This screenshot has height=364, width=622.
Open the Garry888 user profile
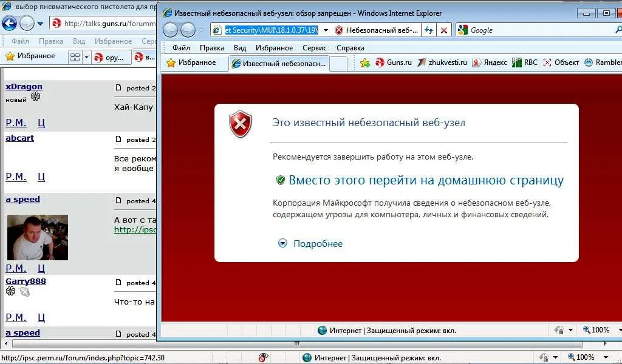[x=26, y=281]
